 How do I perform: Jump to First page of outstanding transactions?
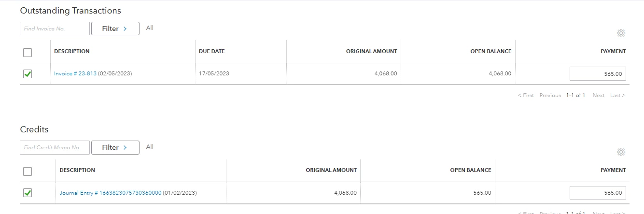526,95
